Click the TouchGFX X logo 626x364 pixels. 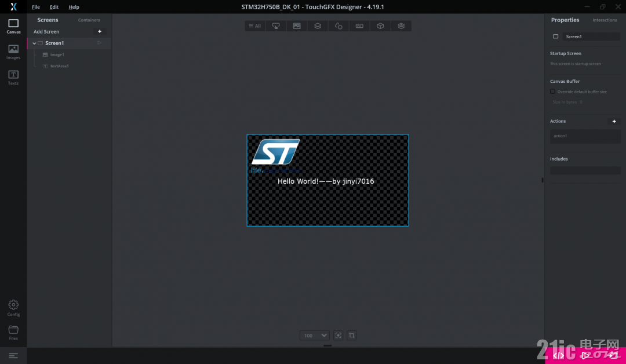point(13,7)
